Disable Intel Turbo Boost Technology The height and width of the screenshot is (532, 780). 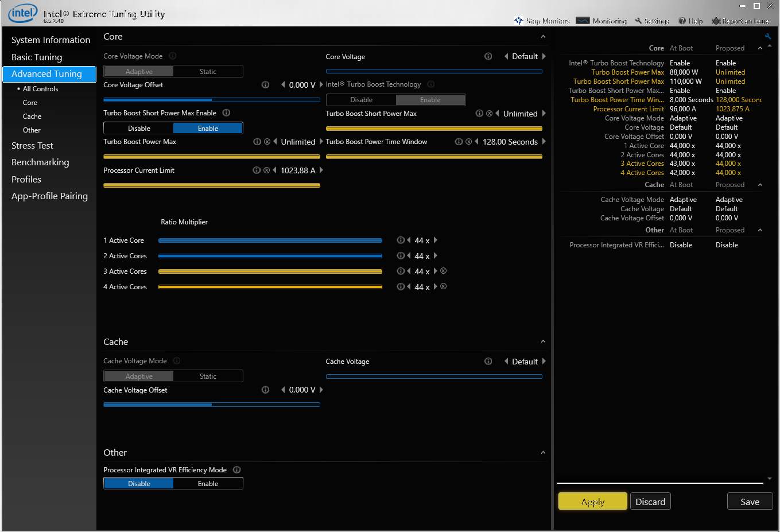pos(361,99)
